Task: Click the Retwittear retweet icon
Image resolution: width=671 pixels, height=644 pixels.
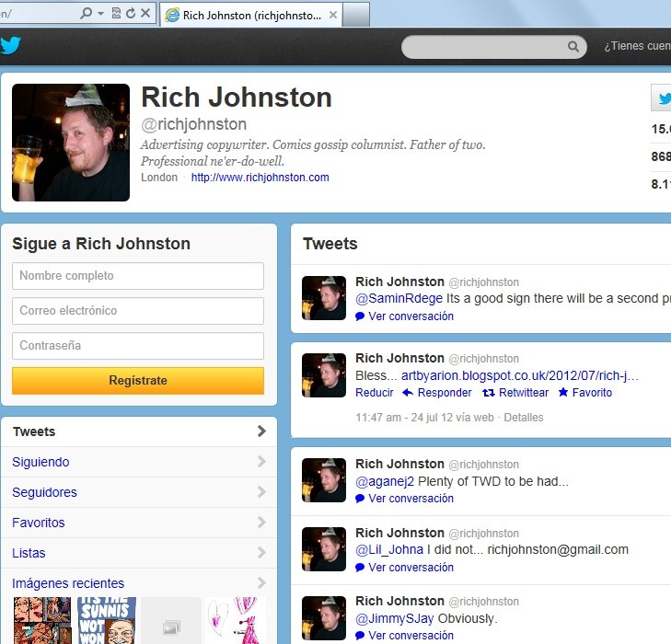Action: (488, 393)
